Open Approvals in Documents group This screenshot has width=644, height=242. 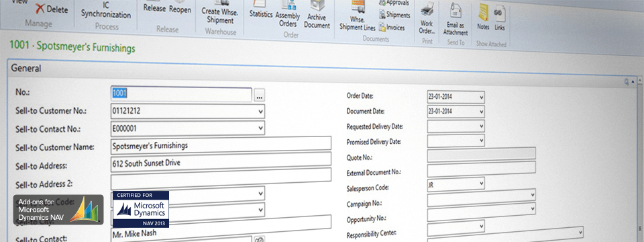click(x=394, y=3)
